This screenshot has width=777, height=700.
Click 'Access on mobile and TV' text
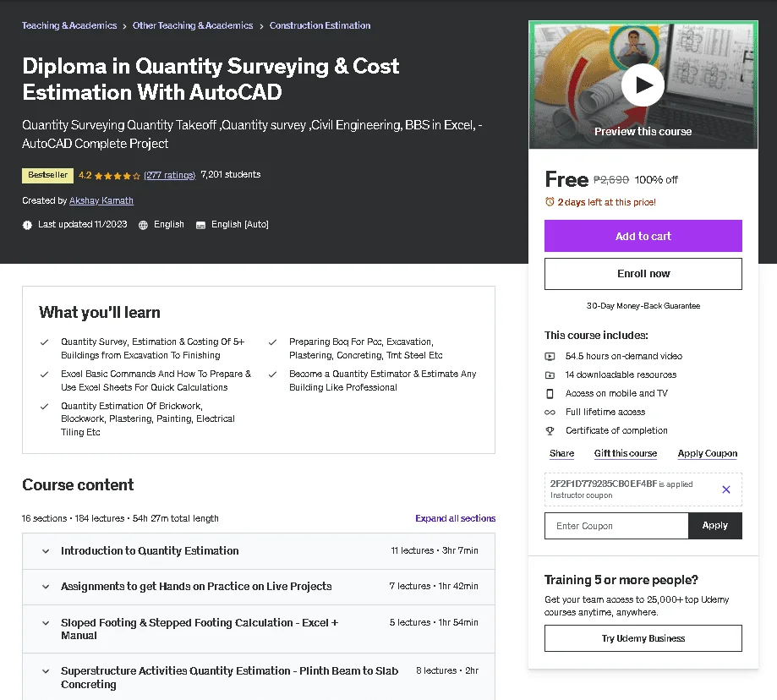tap(616, 393)
